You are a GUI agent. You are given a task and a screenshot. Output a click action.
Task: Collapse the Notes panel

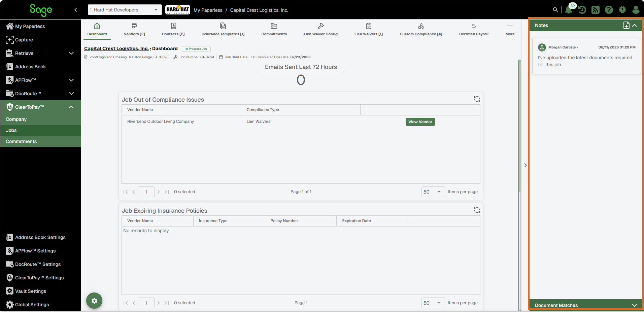click(635, 25)
